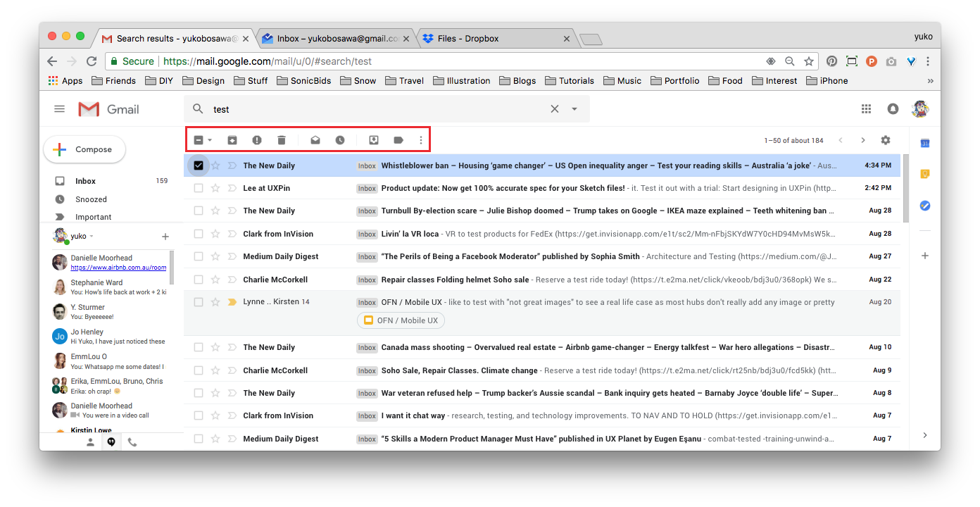Viewport: 980px width, 507px height.
Task: Open the Tutorials bookmarks folder
Action: (x=569, y=81)
